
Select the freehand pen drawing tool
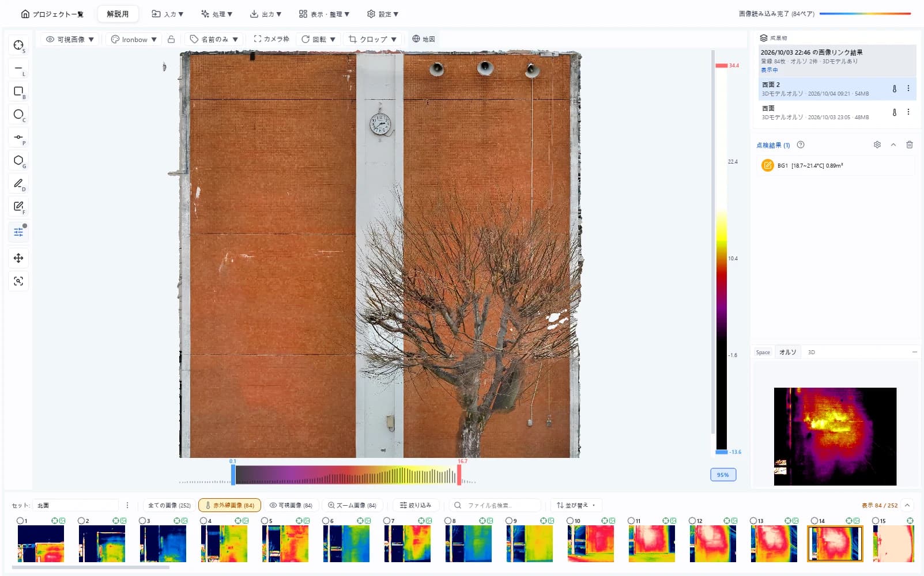pos(18,184)
